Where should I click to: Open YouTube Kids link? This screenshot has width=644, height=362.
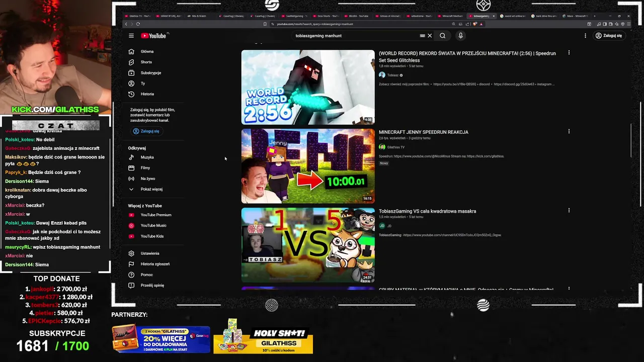152,236
